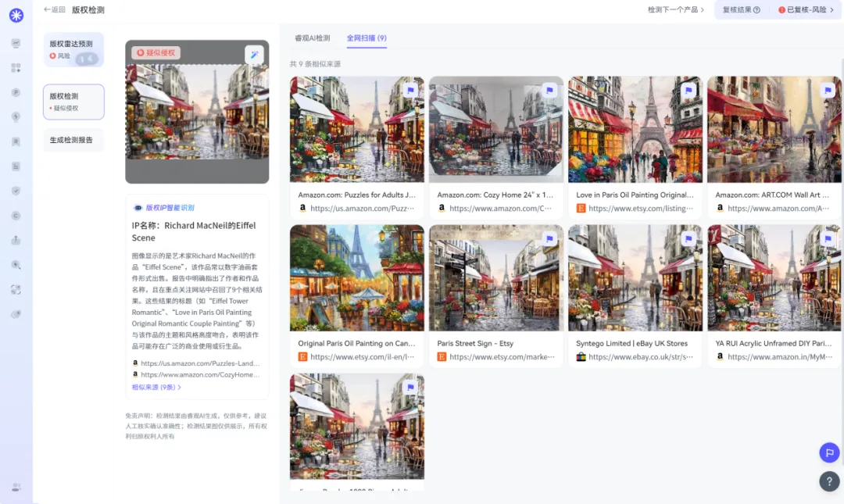844x504 pixels.
Task: Flag the Love in Paris Oil Painting result
Action: point(688,91)
